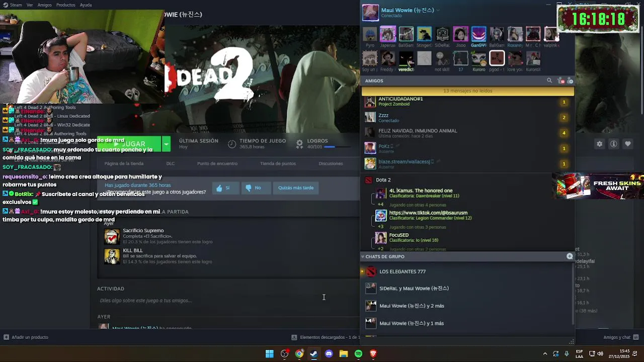Show hidden system tray icons

click(545, 354)
